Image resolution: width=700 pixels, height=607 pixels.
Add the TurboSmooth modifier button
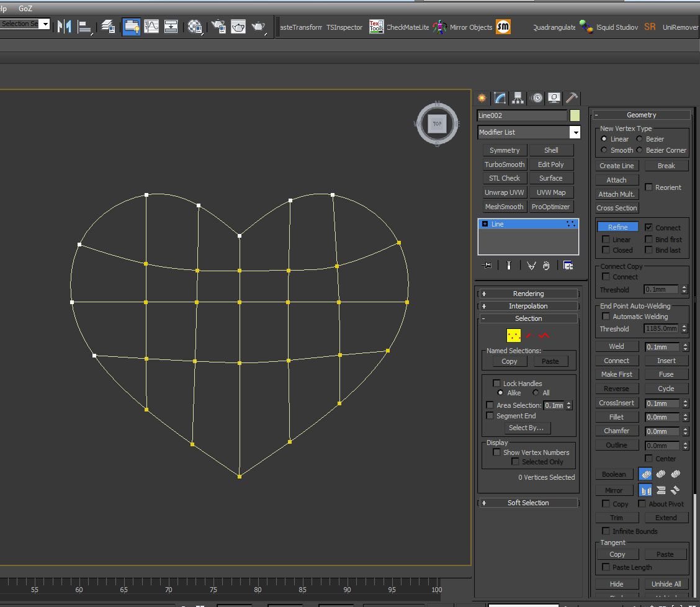[505, 164]
